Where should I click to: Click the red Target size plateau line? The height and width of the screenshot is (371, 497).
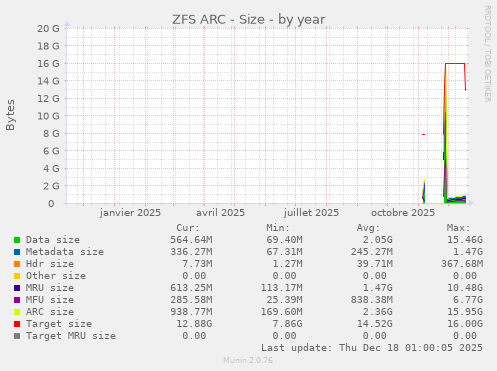pos(455,63)
